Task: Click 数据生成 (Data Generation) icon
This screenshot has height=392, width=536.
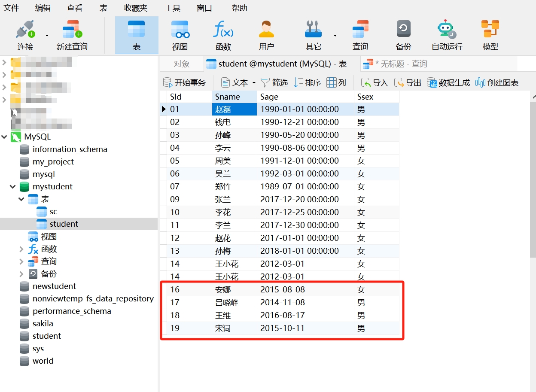Action: (x=448, y=82)
